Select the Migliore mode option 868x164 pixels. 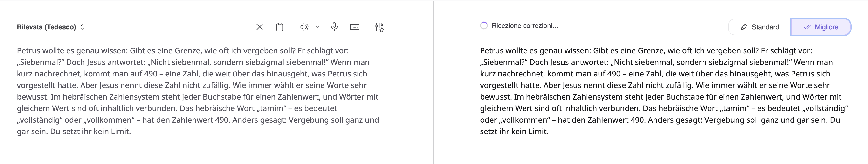tap(821, 27)
